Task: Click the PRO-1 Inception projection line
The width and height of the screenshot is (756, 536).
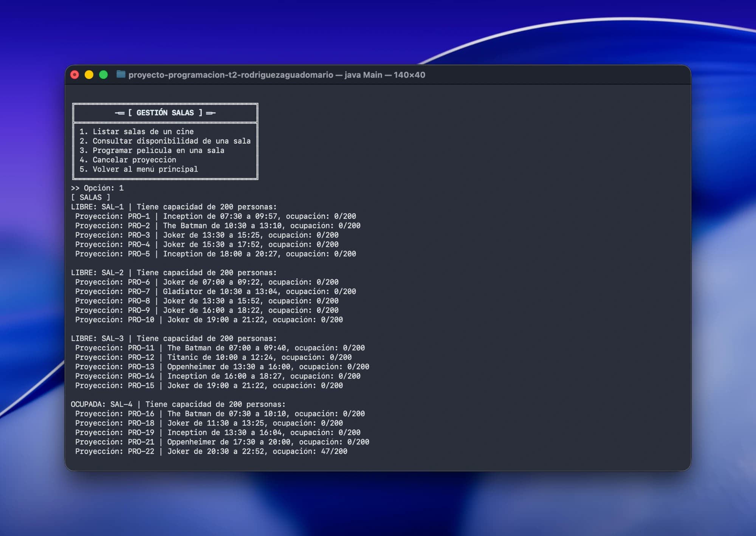Action: coord(215,216)
